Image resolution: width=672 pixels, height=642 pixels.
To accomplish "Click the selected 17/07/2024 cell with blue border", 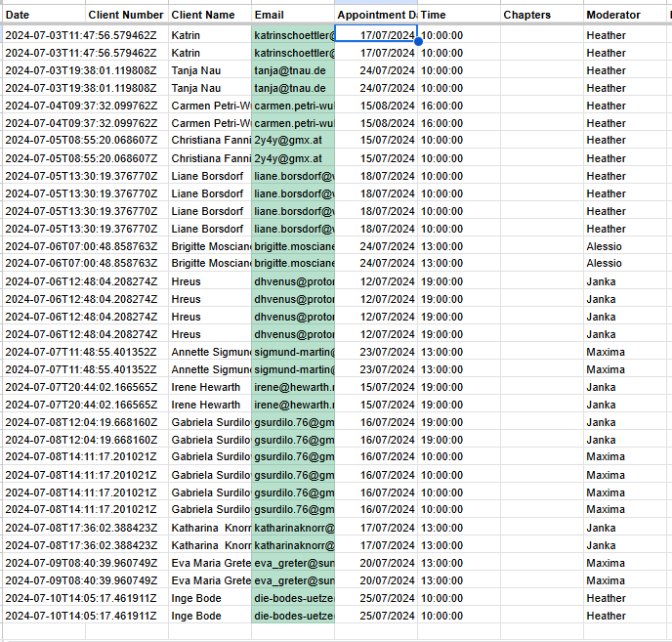I will point(376,33).
